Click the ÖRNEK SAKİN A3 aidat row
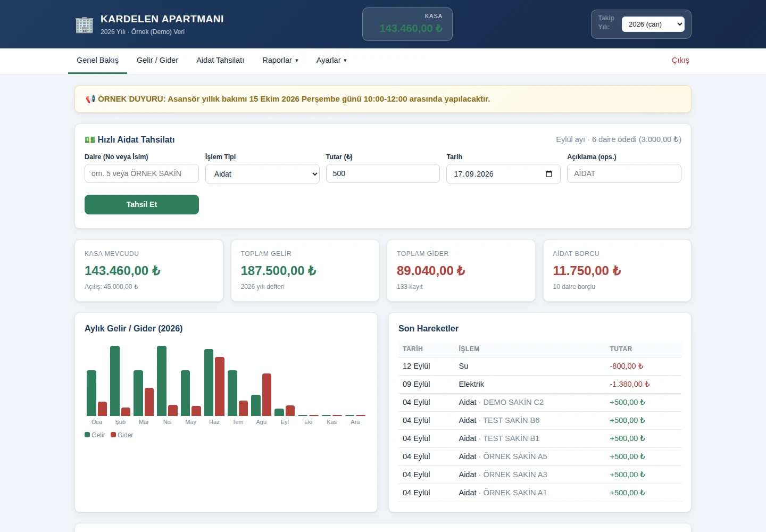Screen dimensions: 766x532 coord(540,475)
